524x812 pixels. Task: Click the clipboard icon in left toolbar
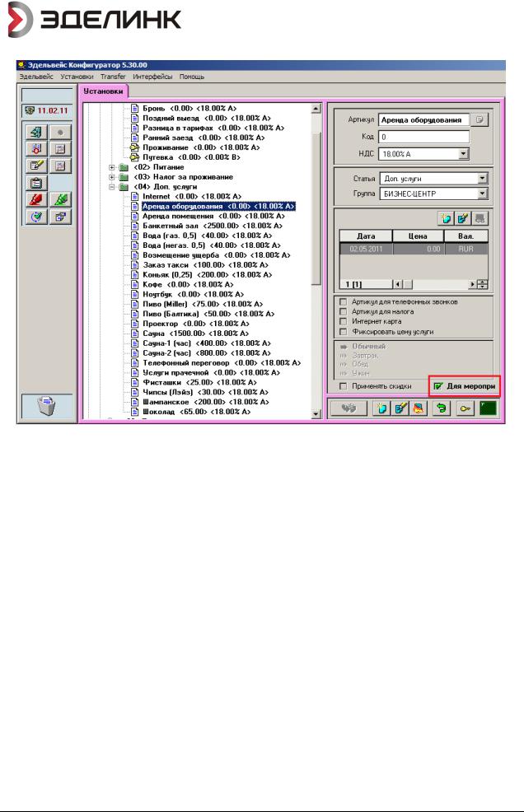point(35,183)
